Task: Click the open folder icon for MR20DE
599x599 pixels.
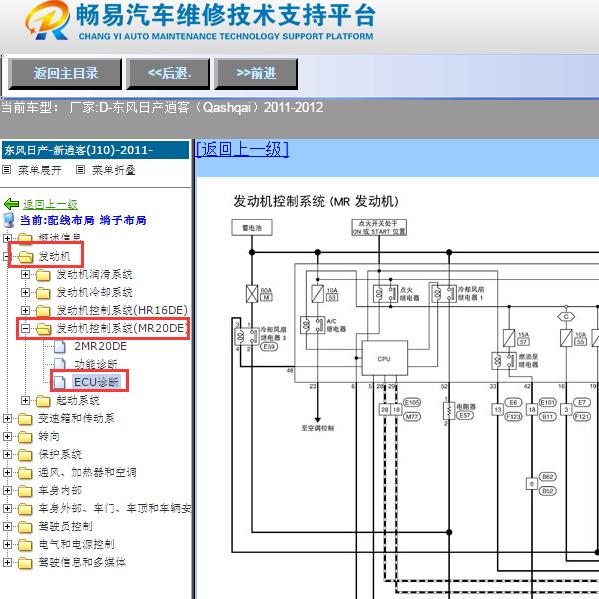Action: pyautogui.click(x=44, y=329)
